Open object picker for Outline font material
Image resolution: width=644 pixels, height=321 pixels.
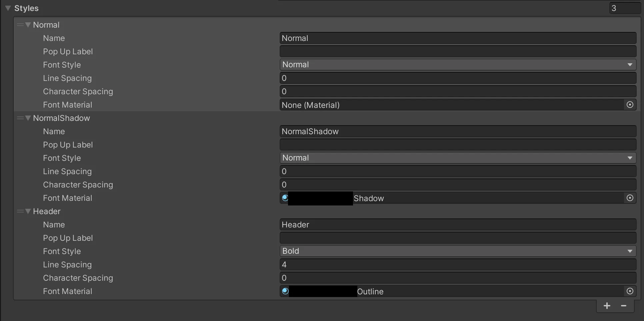click(630, 291)
